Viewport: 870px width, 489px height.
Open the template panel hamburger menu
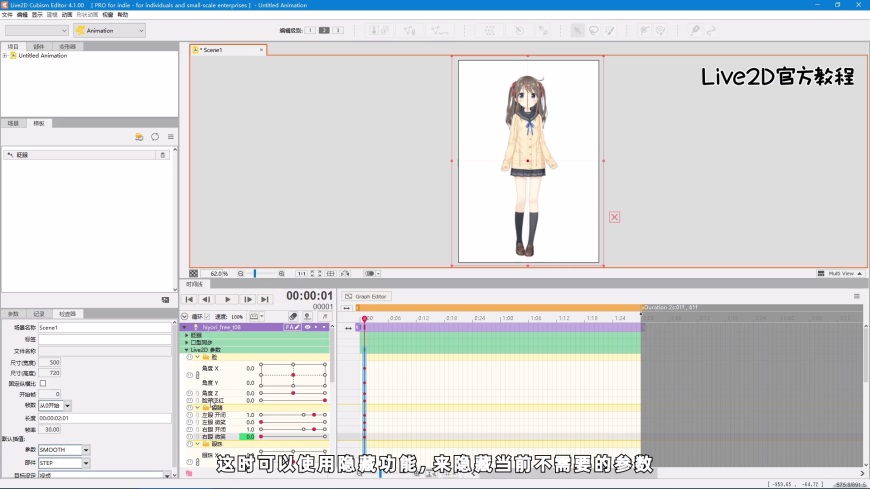(171, 137)
